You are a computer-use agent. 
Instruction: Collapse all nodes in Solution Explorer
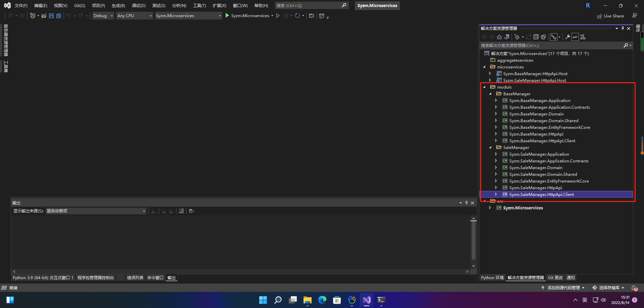(536, 37)
